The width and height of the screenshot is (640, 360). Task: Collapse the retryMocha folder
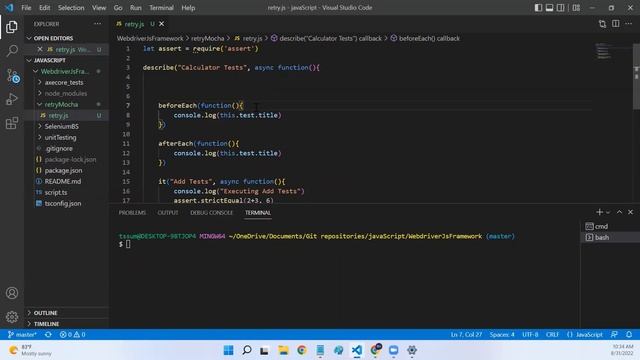pyautogui.click(x=67, y=104)
